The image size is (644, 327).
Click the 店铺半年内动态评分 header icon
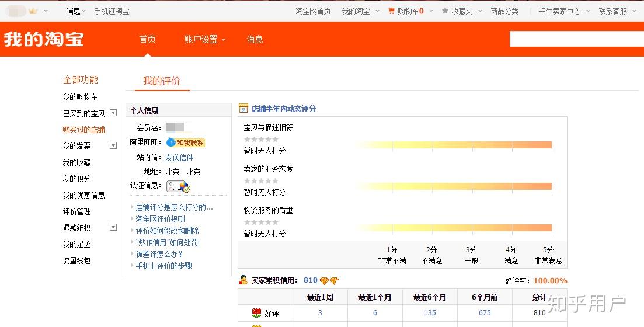click(x=243, y=109)
